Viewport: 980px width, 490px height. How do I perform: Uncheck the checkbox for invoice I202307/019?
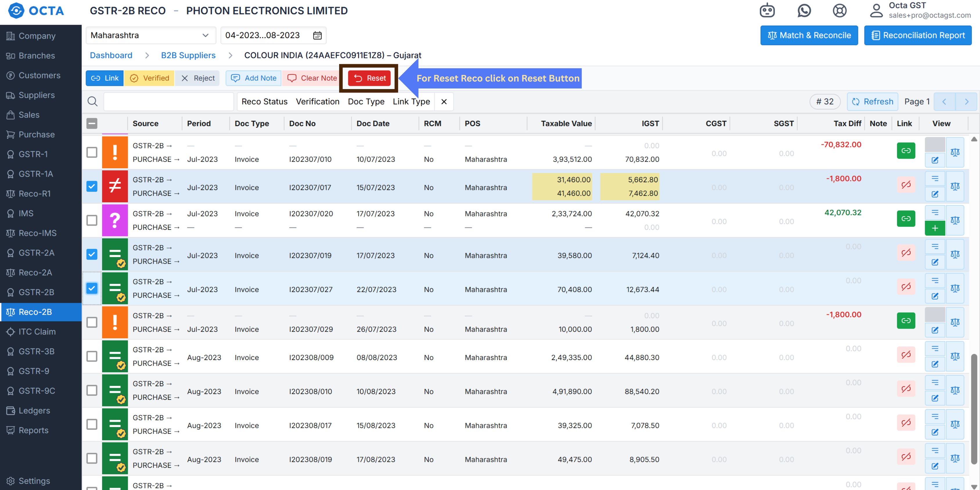pos(92,254)
